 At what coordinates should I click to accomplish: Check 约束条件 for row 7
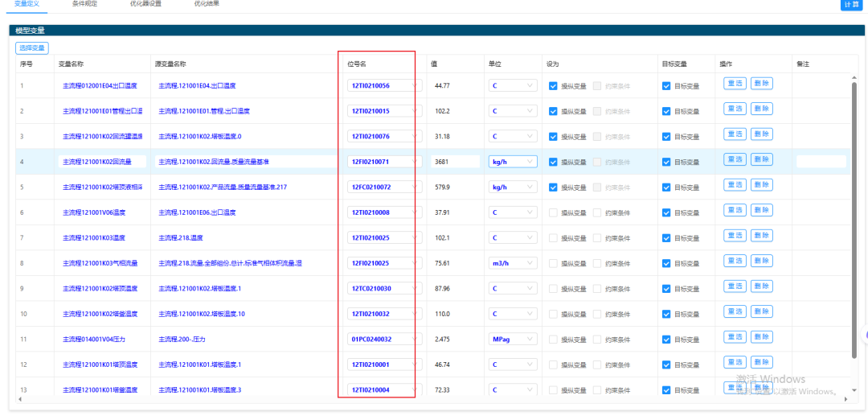click(x=596, y=238)
